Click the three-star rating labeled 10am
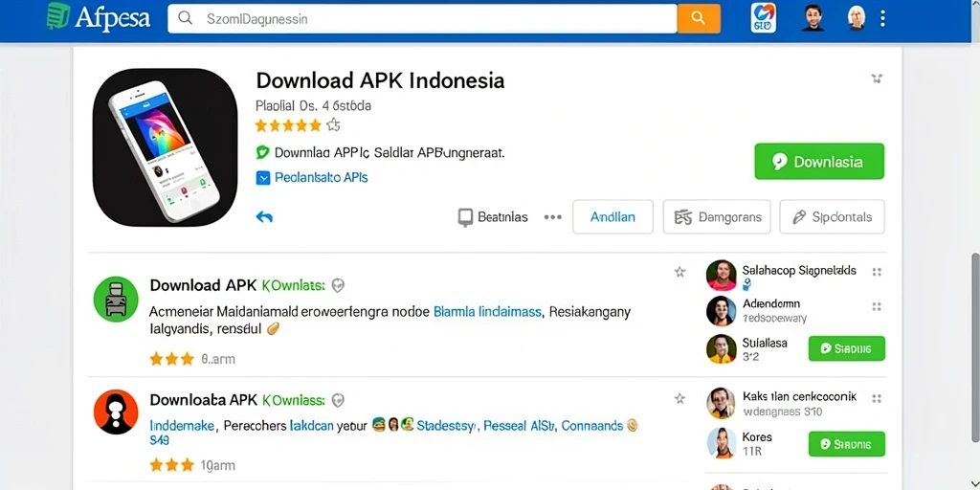Viewport: 980px width, 490px height. (171, 465)
